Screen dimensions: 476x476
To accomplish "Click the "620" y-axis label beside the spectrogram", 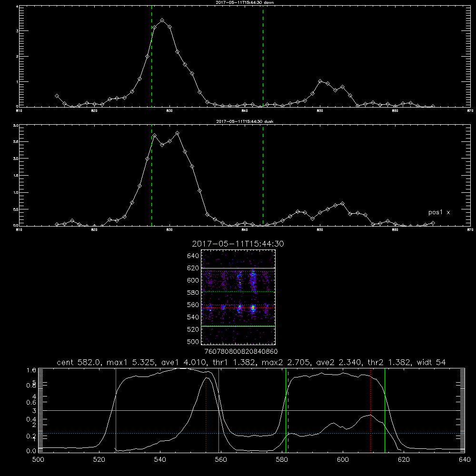I will pos(193,268).
